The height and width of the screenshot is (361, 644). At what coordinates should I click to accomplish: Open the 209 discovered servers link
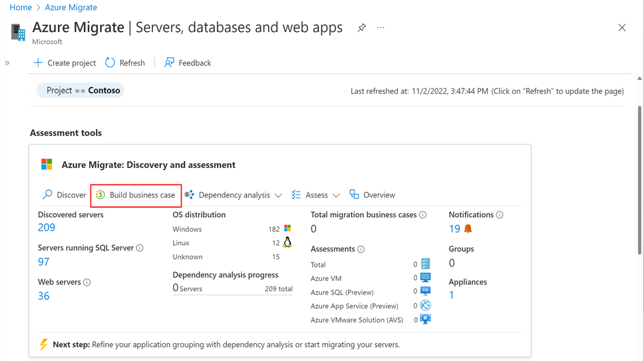pyautogui.click(x=47, y=228)
